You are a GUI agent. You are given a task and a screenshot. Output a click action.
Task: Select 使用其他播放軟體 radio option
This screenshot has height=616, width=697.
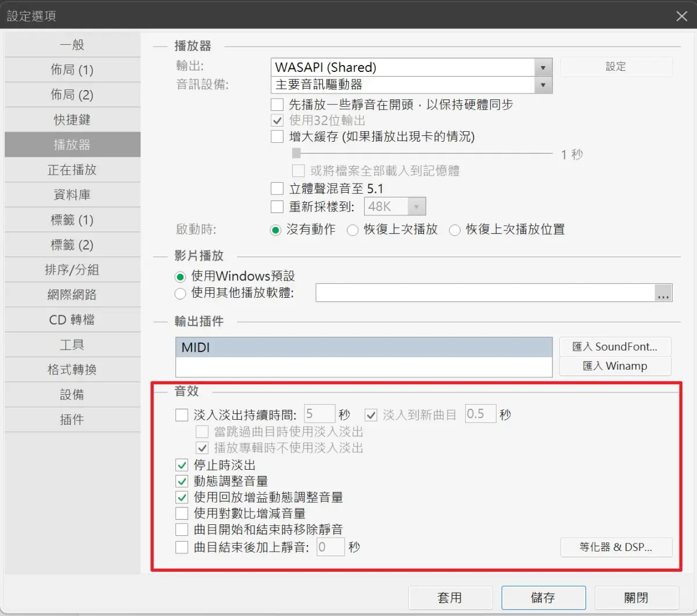[x=180, y=294]
